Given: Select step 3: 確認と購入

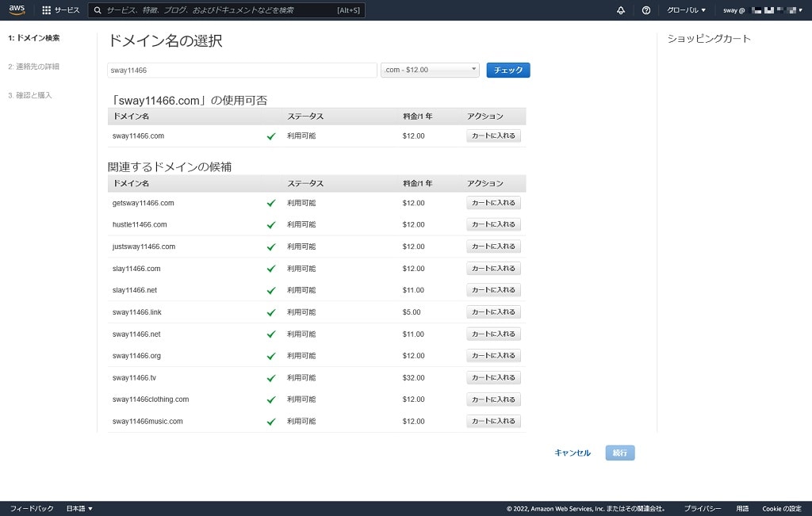Looking at the screenshot, I should [x=30, y=95].
